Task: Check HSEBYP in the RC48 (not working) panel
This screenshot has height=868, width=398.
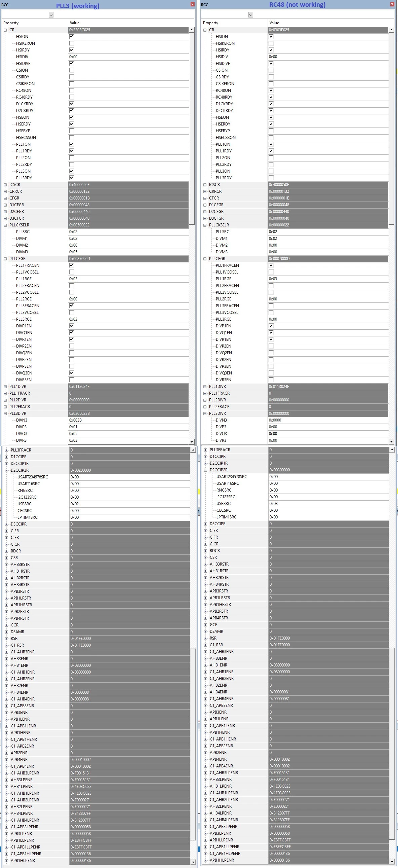Action: (271, 131)
